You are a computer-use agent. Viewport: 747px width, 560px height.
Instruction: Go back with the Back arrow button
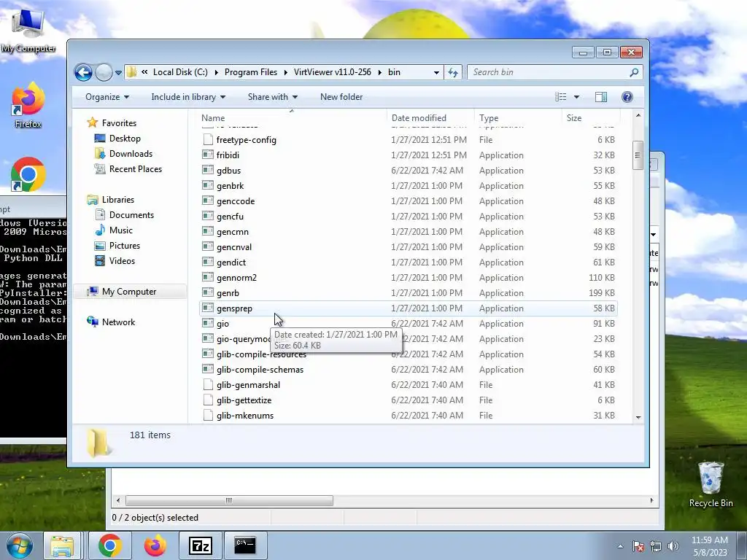coord(83,72)
